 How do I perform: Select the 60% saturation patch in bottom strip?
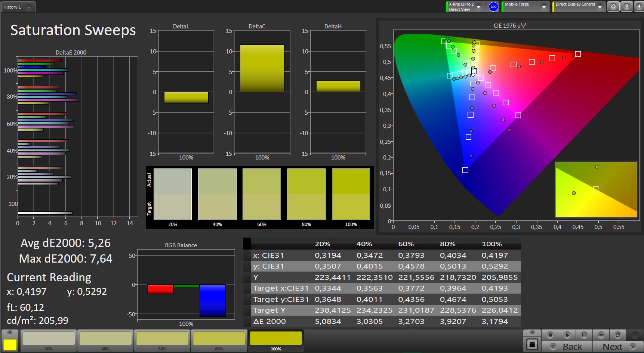[x=162, y=341]
